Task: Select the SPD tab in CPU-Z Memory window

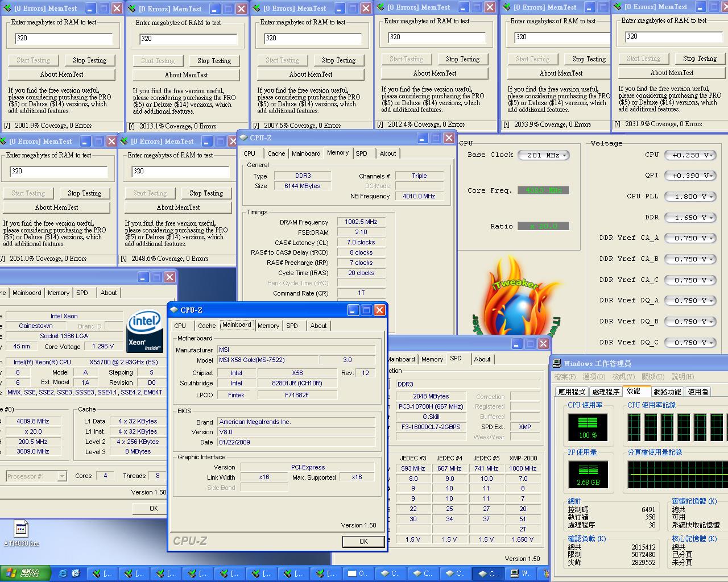Action: point(362,153)
